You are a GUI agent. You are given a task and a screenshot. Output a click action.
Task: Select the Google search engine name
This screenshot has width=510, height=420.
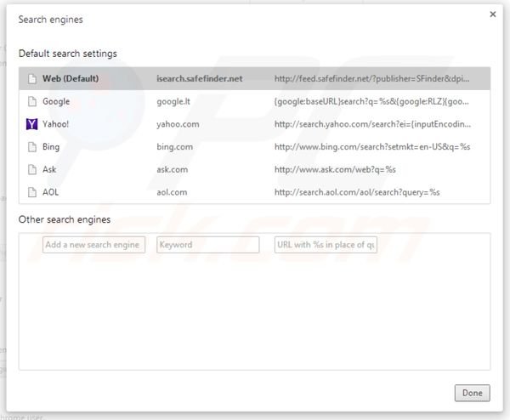tap(56, 102)
